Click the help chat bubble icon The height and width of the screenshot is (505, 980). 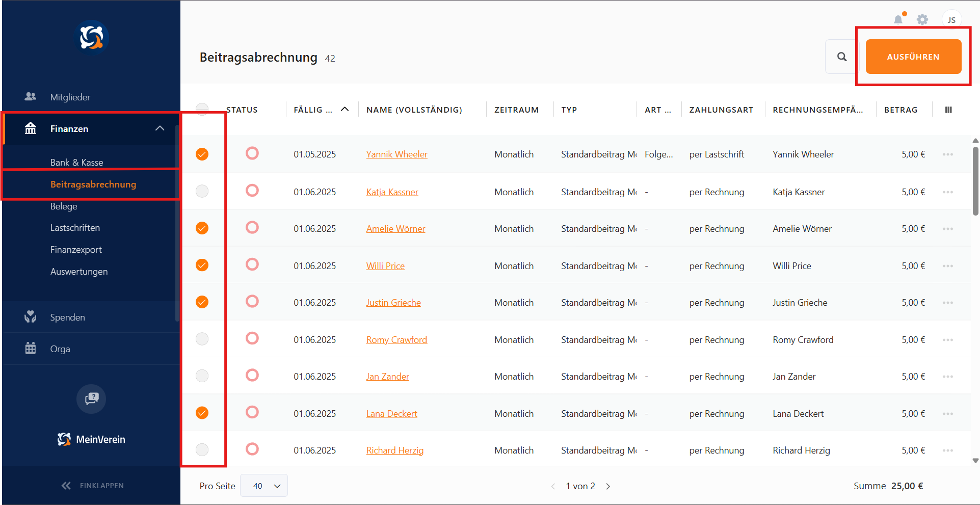click(x=91, y=398)
